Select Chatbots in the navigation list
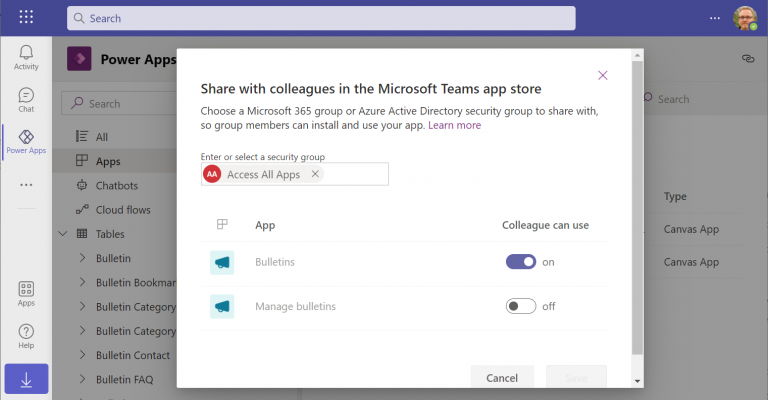Viewport: 768px width, 400px height. point(116,185)
